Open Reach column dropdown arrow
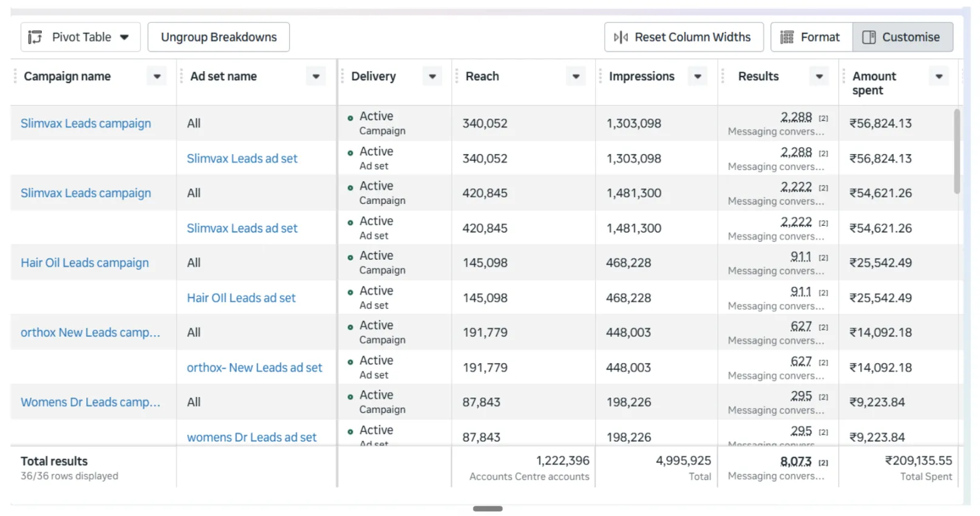This screenshot has width=980, height=516. click(576, 76)
